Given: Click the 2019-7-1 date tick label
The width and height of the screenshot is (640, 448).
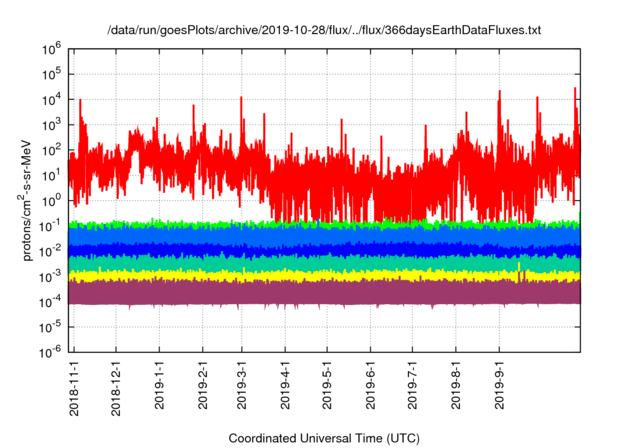Looking at the screenshot, I should [412, 386].
